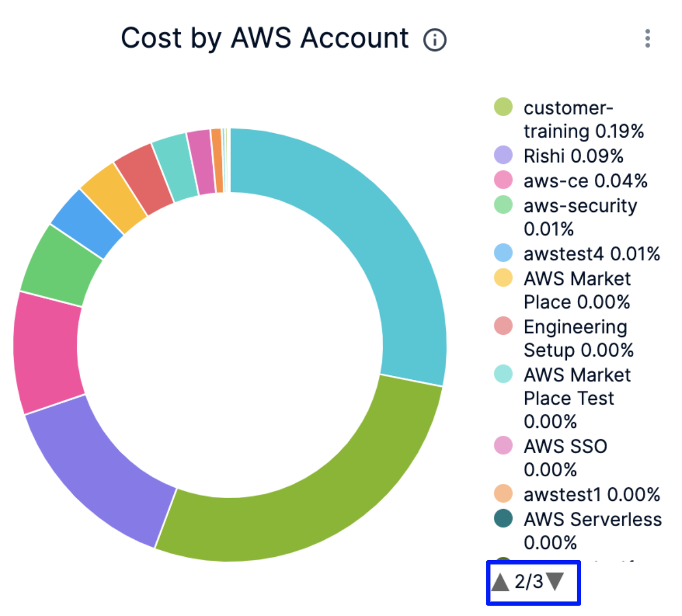Select AWS Market Place 0.00% legend item
Viewport: 682px width, 616px height.
click(577, 290)
